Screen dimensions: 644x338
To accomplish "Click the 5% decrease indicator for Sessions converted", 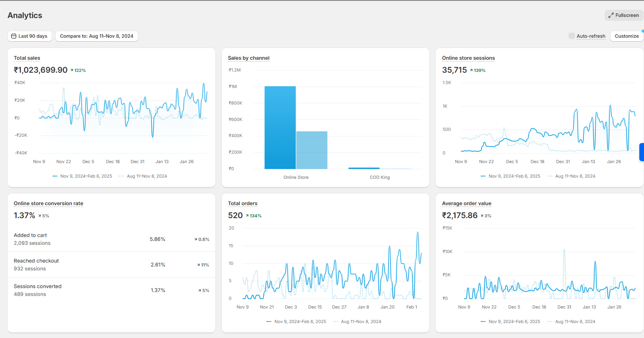I will click(x=204, y=290).
